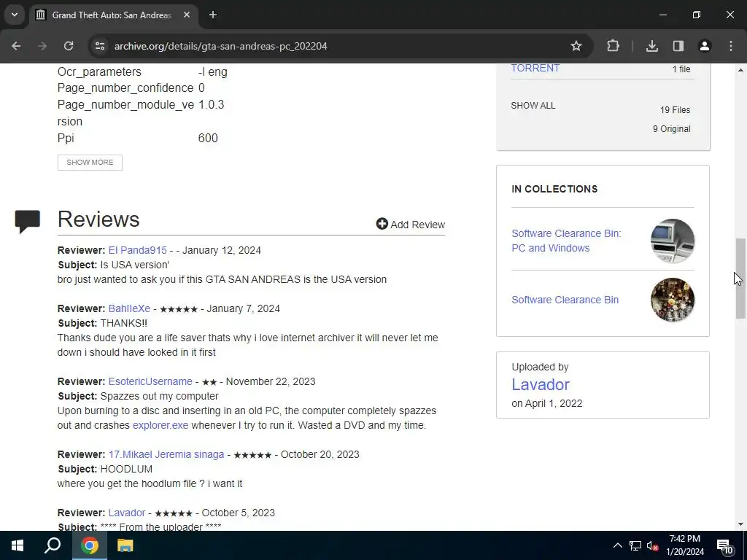Click the '19 Files' count text

[x=675, y=110]
